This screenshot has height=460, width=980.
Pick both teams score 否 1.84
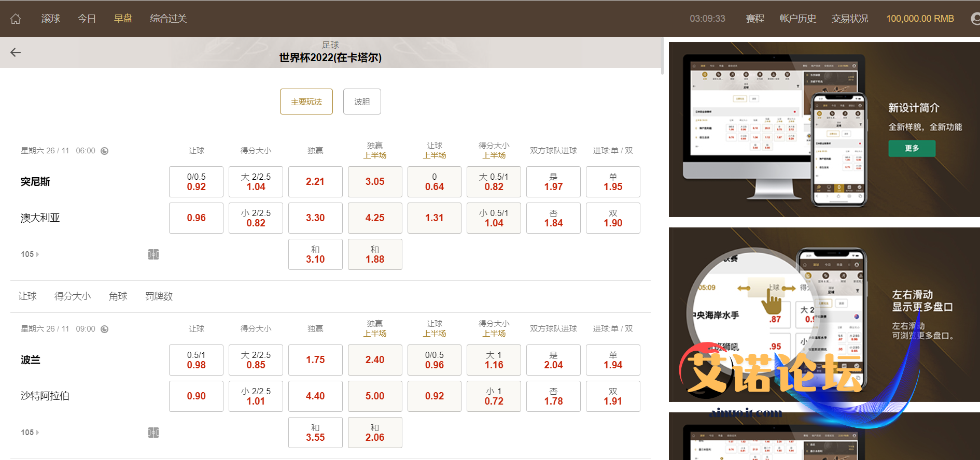pyautogui.click(x=553, y=218)
